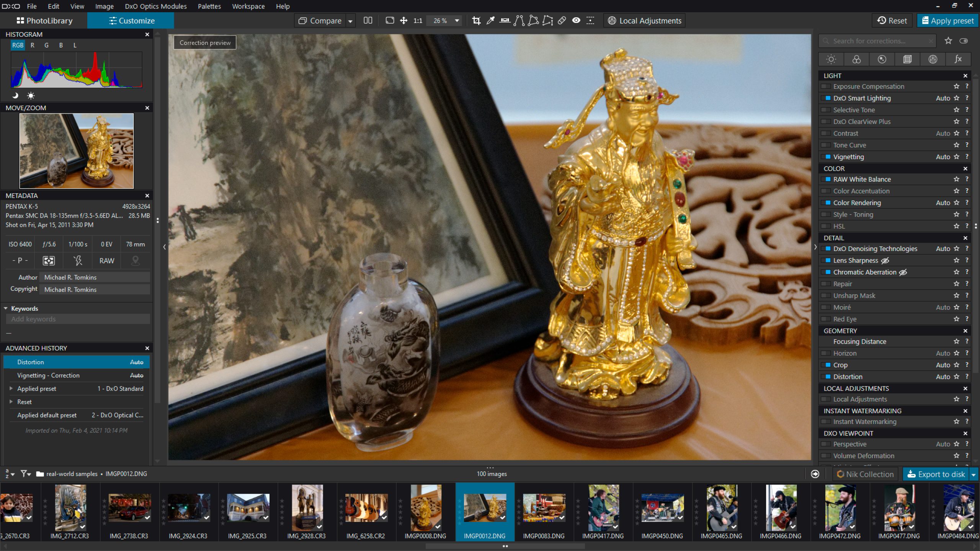Viewport: 980px width, 551px height.
Task: Click the 1:1 zoom ratio icon
Action: pos(418,21)
